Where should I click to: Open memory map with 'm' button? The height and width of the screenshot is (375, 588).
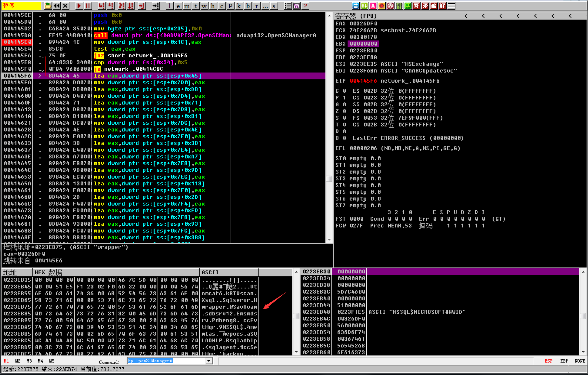click(x=187, y=6)
